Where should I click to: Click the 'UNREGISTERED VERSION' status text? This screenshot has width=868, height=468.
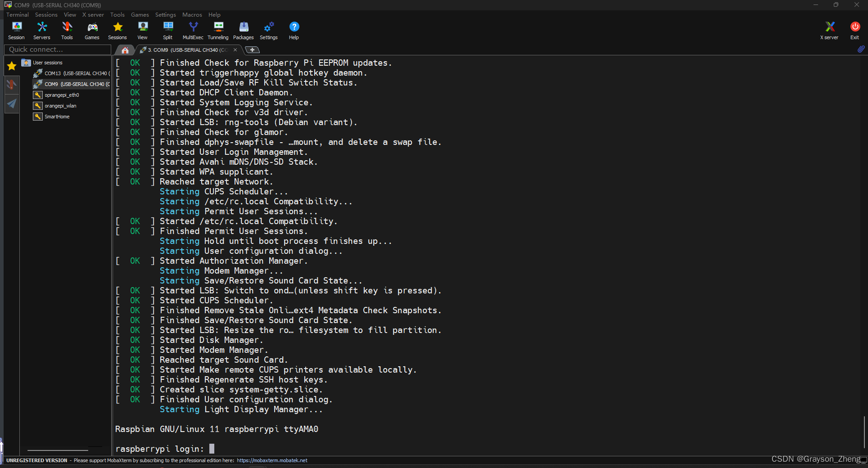(x=37, y=460)
